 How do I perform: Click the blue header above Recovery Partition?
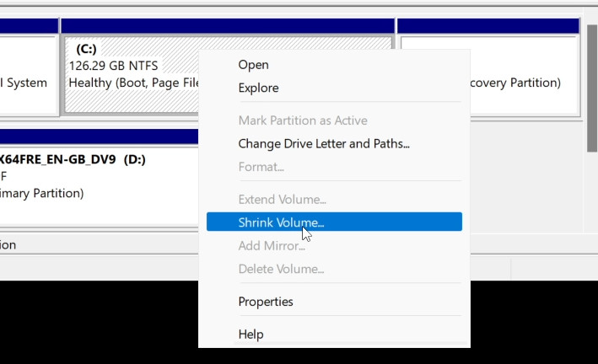tap(489, 26)
